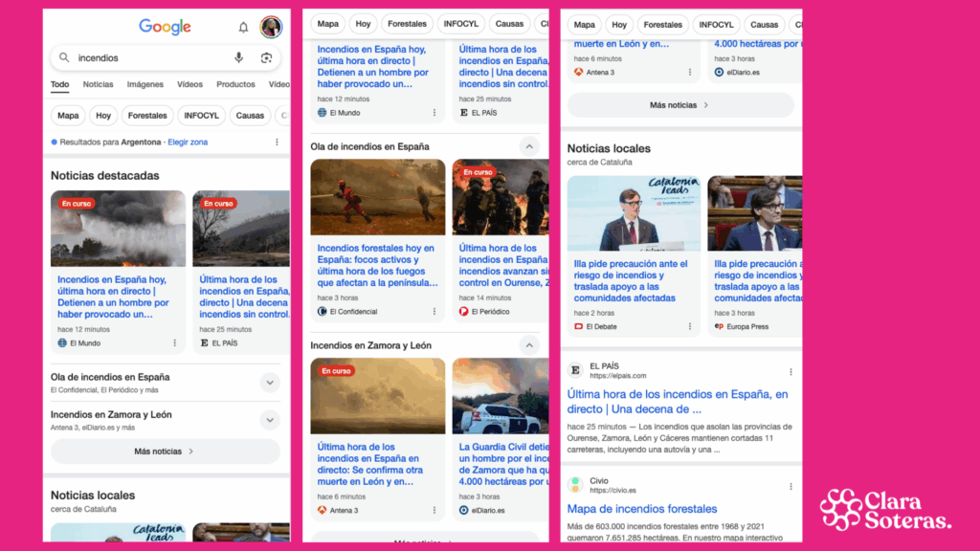Select Forestales chip on middle screen
The width and height of the screenshot is (980, 551).
tap(407, 24)
